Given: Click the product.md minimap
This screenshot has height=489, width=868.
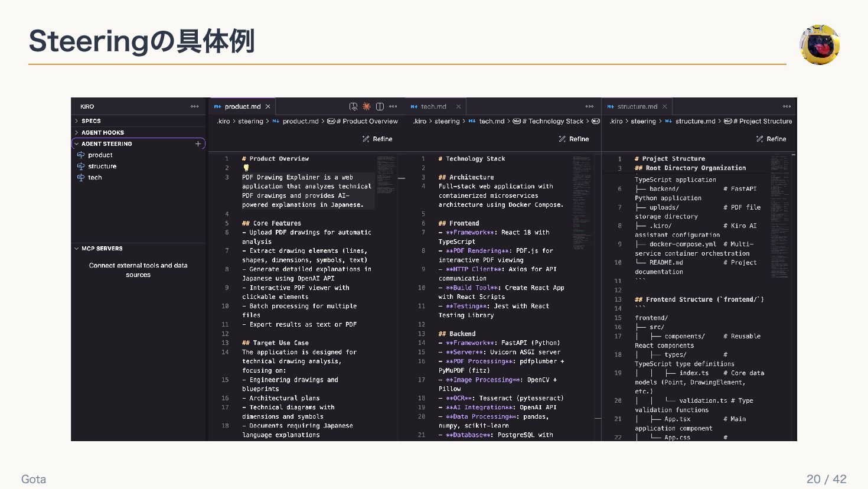Looking at the screenshot, I should [386, 174].
